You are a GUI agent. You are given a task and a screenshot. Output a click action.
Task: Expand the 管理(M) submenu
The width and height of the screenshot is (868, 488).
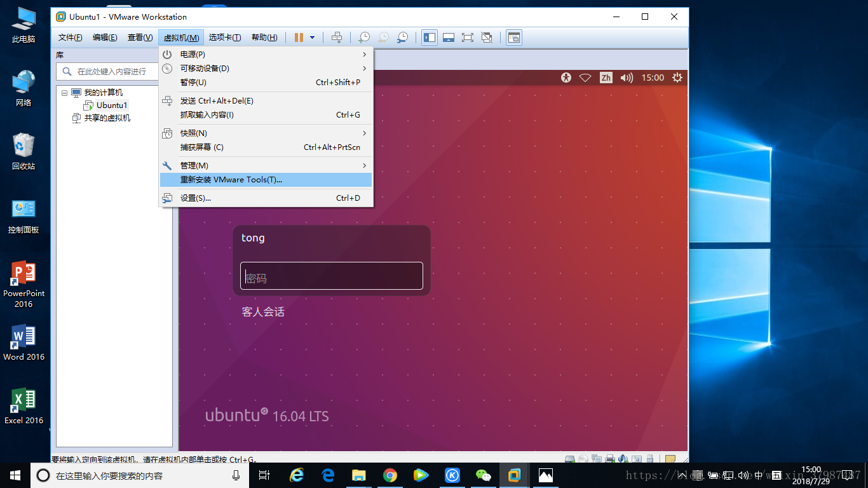pyautogui.click(x=266, y=166)
